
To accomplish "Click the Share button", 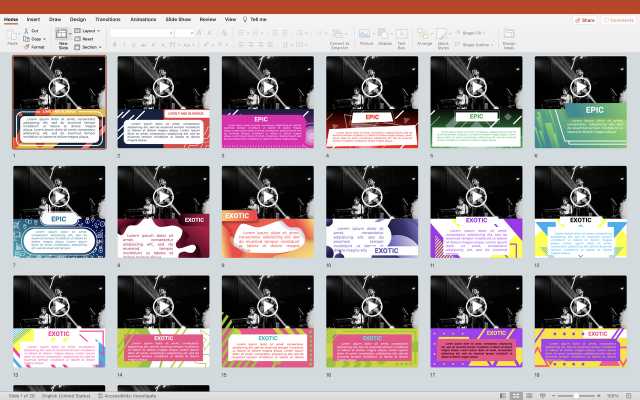I will 585,19.
